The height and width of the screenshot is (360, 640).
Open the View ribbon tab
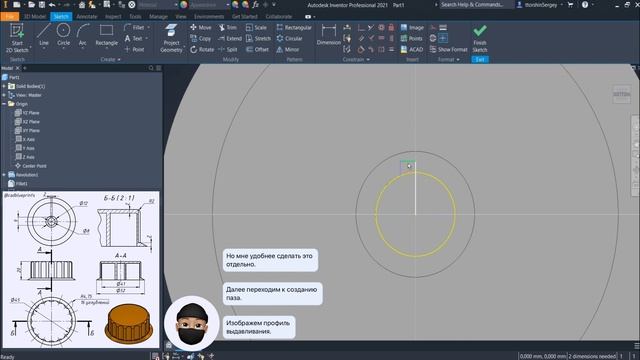pos(181,17)
